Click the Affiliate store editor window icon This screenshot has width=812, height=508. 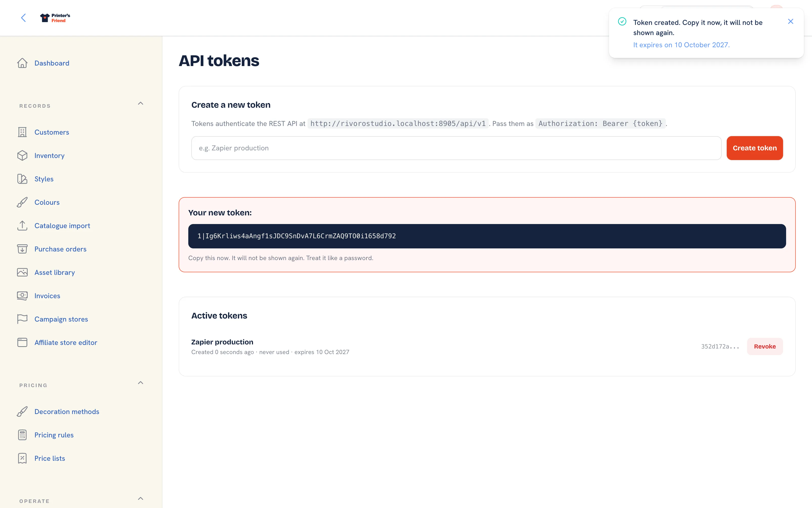[22, 342]
